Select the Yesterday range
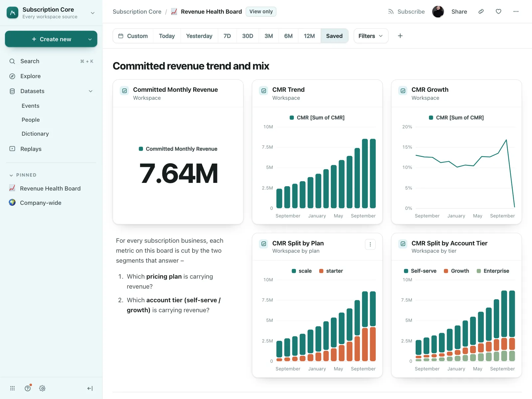The image size is (532, 399). [199, 36]
